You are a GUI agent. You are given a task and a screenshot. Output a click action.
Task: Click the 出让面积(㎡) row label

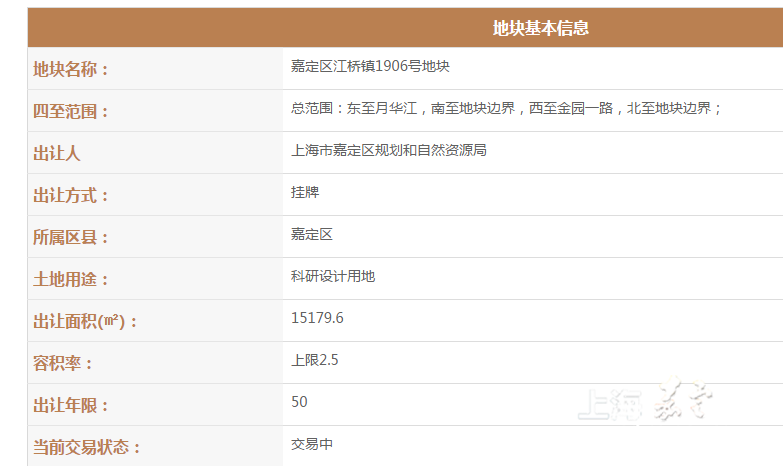(x=85, y=322)
